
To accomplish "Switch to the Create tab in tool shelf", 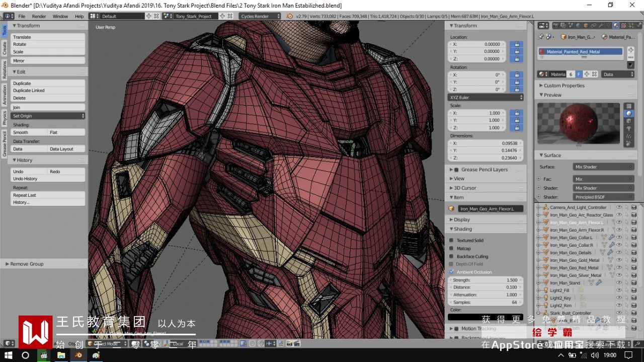I will 5,48.
